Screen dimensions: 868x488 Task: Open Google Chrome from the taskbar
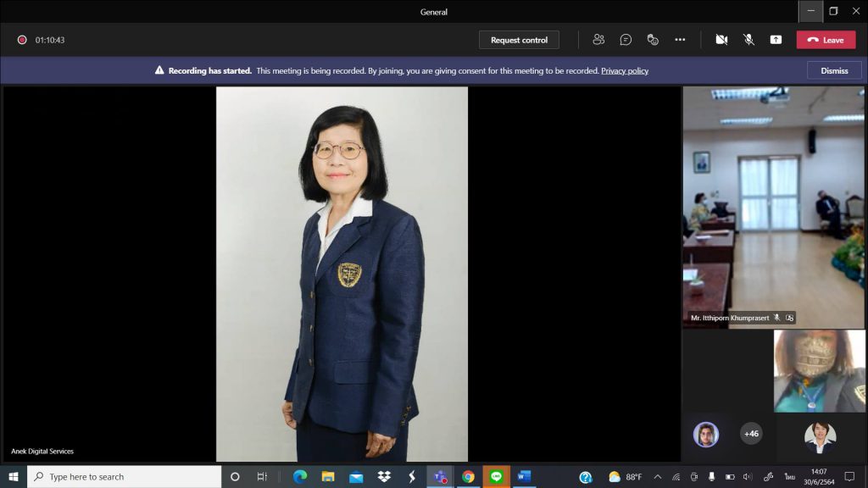[468, 476]
